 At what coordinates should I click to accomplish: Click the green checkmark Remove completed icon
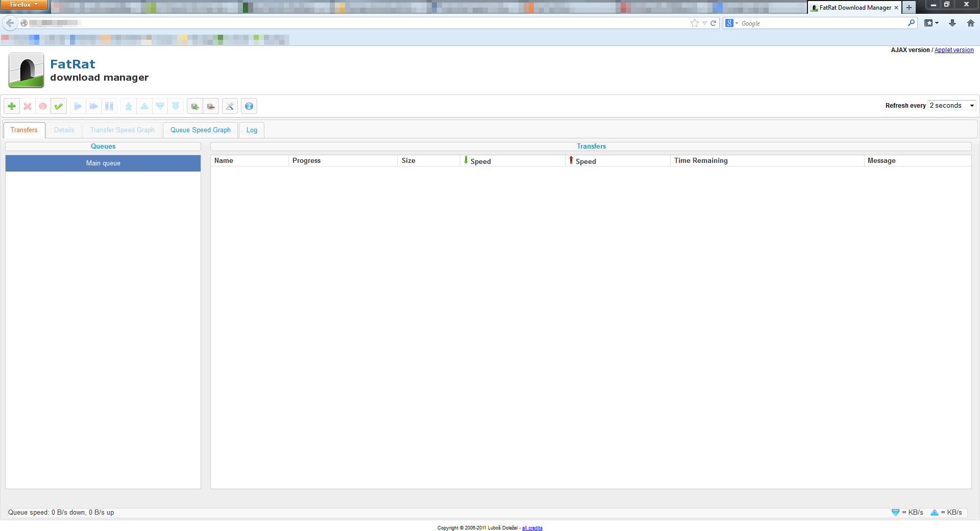(59, 106)
